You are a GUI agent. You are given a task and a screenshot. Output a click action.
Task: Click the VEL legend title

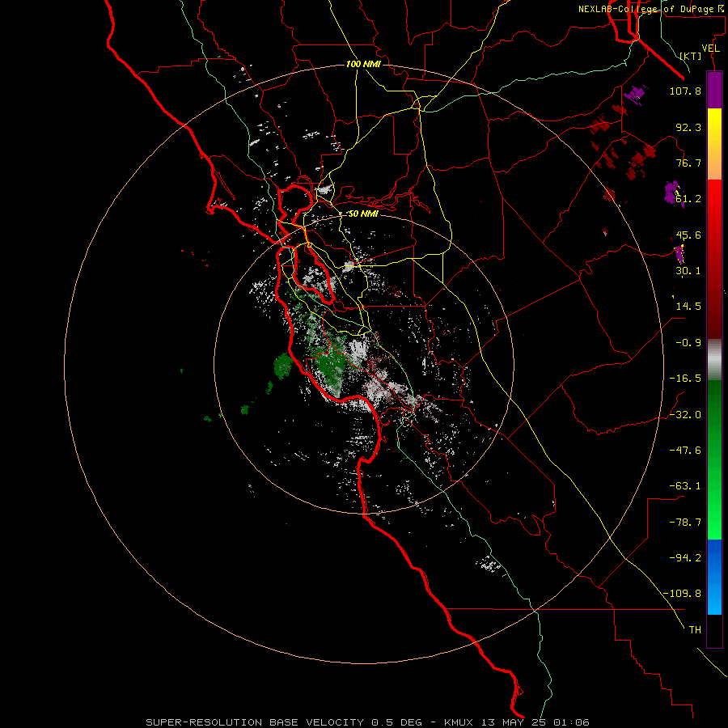coord(710,49)
